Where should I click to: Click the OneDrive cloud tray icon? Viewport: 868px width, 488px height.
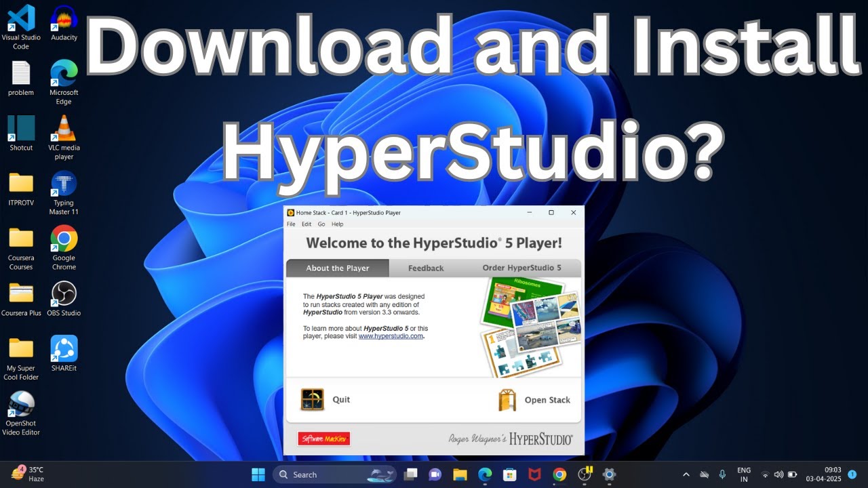pyautogui.click(x=705, y=474)
